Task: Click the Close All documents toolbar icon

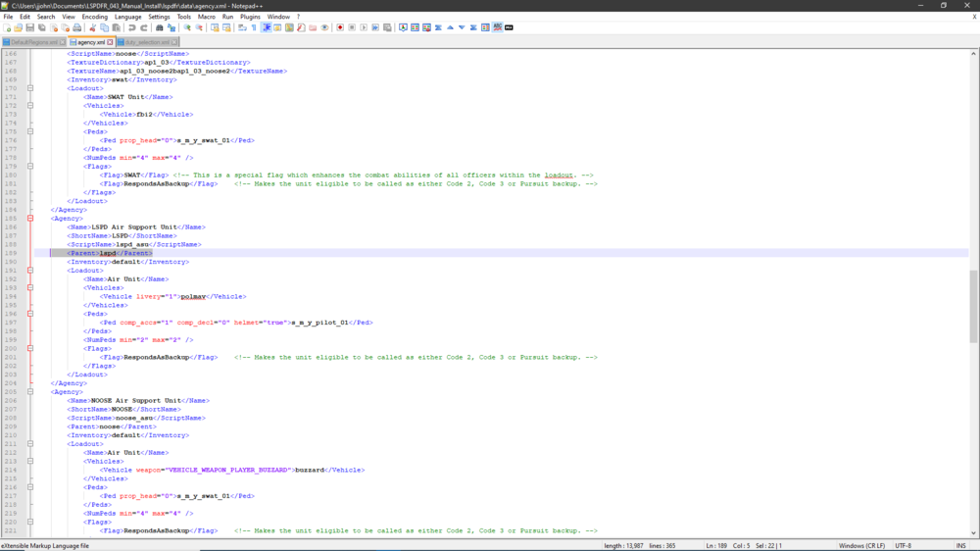Action: click(66, 27)
